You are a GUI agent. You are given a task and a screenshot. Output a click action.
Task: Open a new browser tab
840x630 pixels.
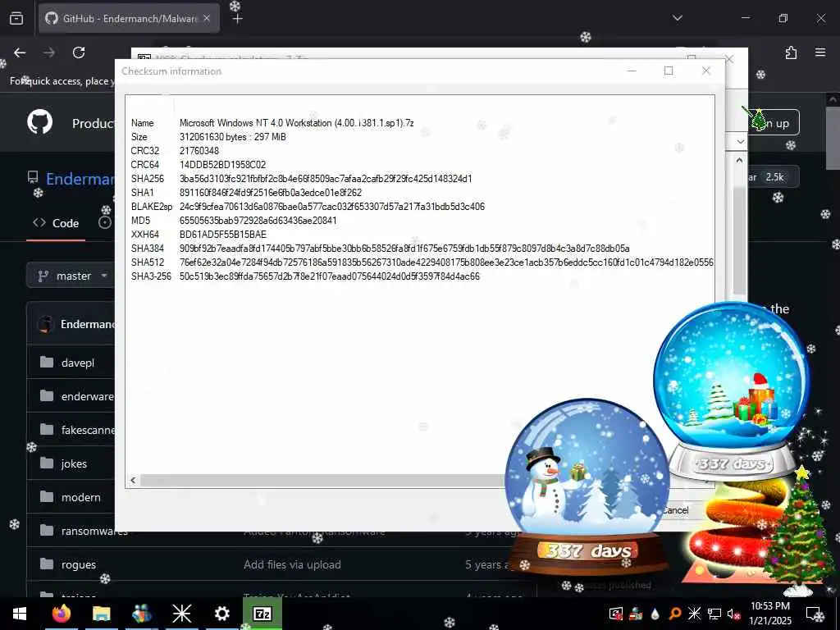(237, 19)
